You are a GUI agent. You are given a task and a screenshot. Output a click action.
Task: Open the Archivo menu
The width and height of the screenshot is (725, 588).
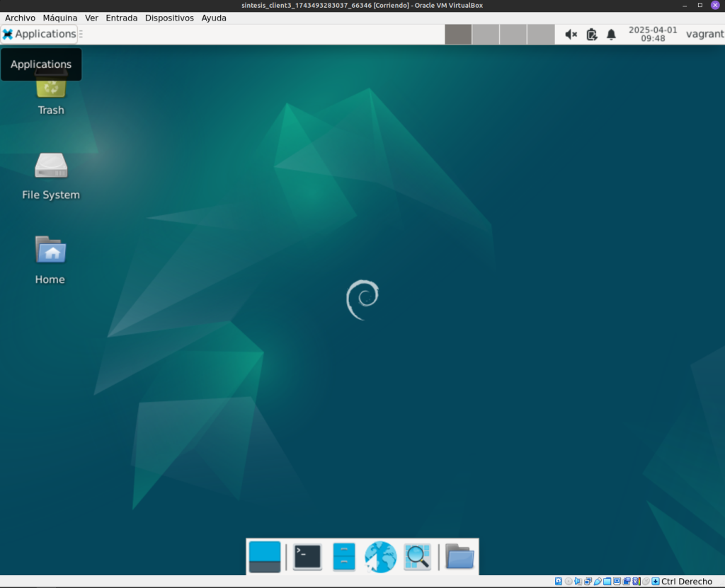(20, 18)
